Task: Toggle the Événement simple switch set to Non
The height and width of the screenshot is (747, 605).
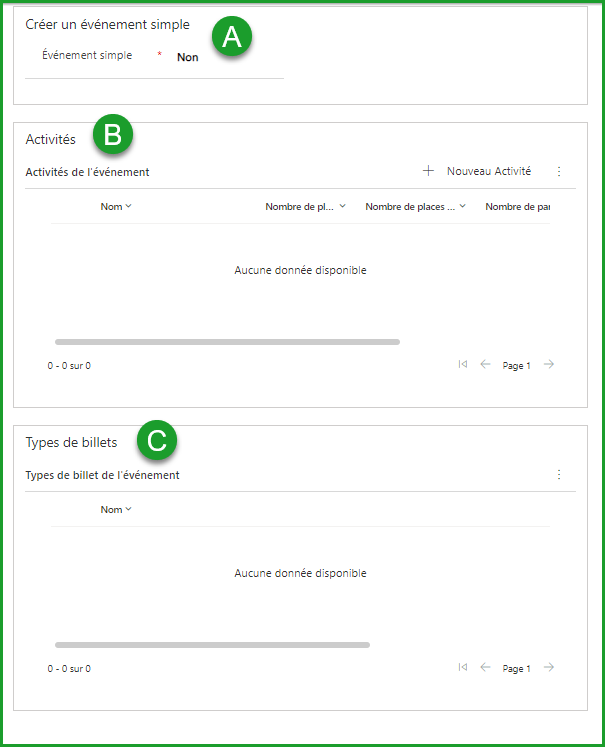Action: (188, 58)
